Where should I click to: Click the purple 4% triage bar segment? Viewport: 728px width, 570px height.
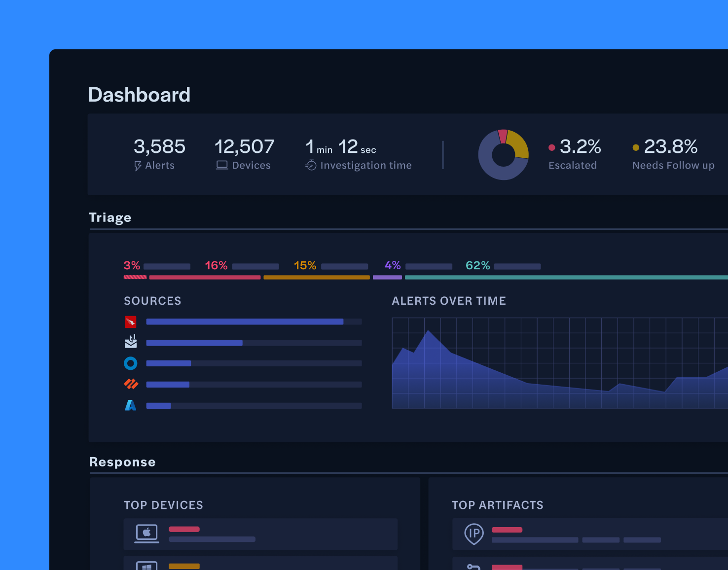coord(387,278)
